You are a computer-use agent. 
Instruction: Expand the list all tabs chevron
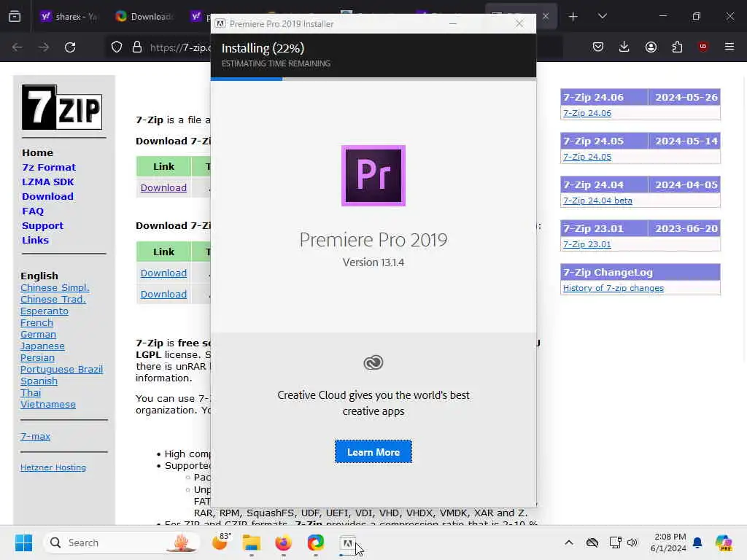pyautogui.click(x=603, y=17)
